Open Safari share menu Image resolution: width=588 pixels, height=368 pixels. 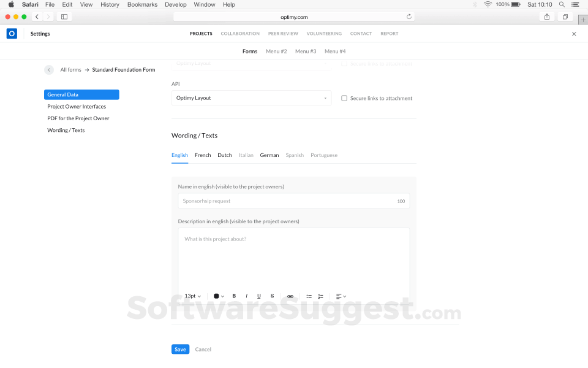tap(547, 17)
